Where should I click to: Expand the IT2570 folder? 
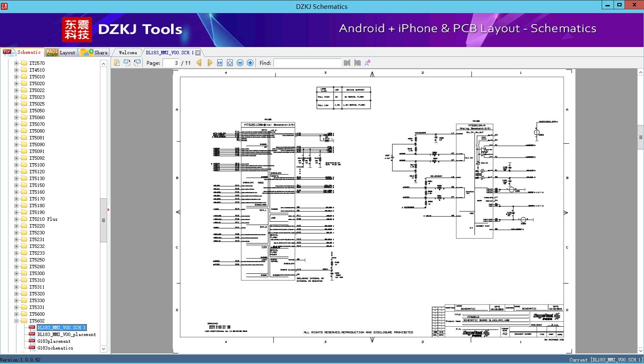coord(17,63)
